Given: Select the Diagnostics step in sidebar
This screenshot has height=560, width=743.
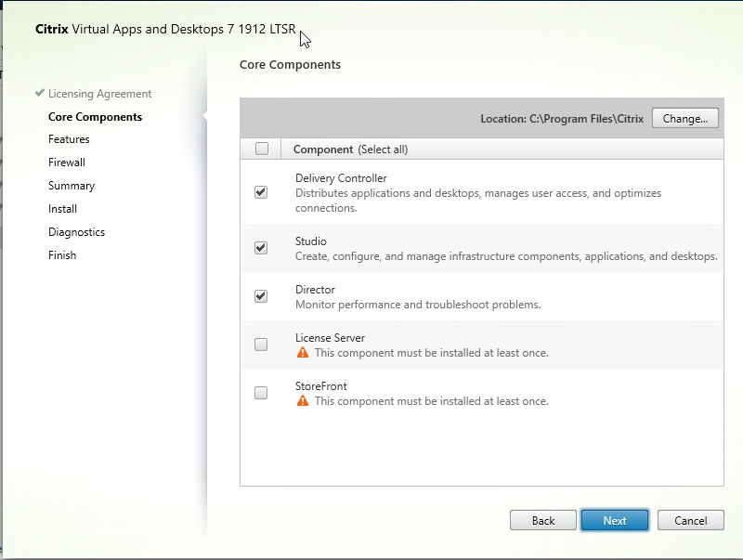Looking at the screenshot, I should tap(76, 232).
